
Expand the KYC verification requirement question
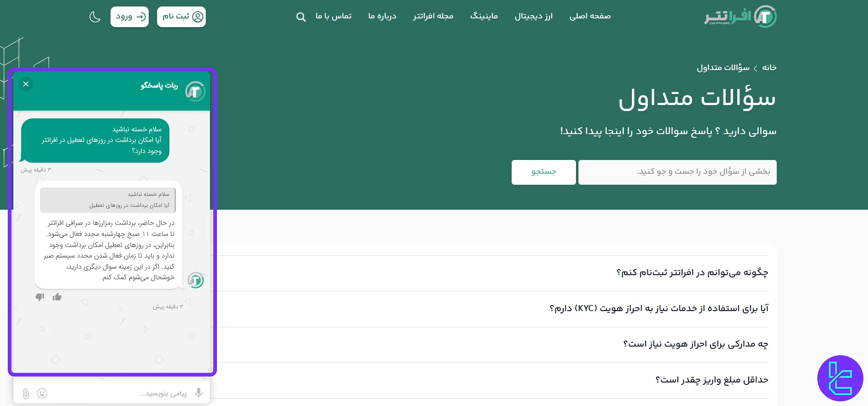point(658,308)
